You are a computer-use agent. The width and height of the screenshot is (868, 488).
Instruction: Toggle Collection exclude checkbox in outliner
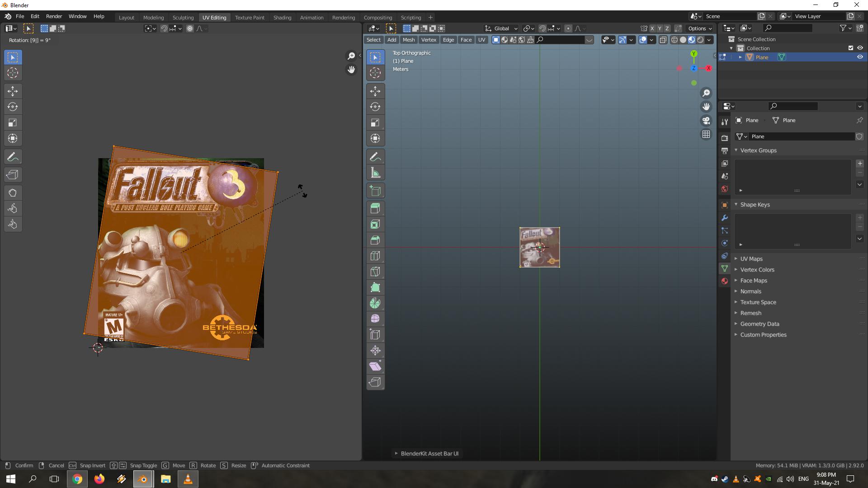pyautogui.click(x=851, y=48)
